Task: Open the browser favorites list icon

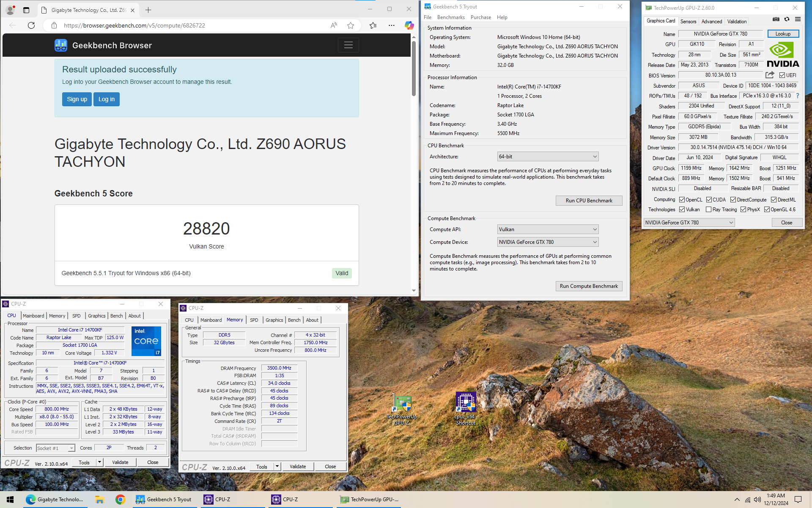Action: coord(373,25)
